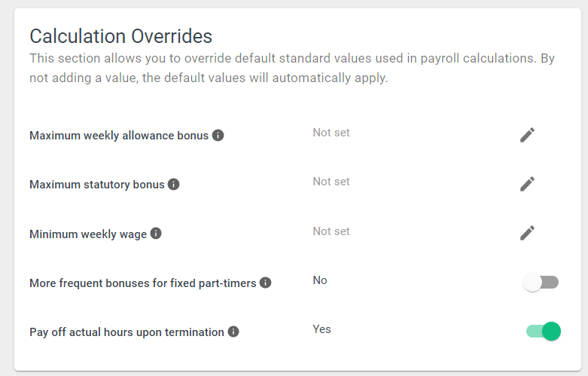Edit Minimum weekly wage via pencil icon

pos(527,233)
